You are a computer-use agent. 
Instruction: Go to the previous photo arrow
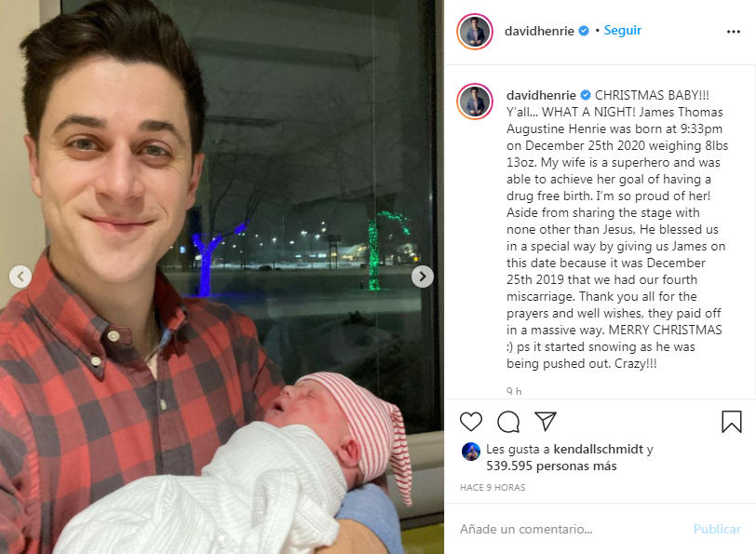(x=20, y=277)
